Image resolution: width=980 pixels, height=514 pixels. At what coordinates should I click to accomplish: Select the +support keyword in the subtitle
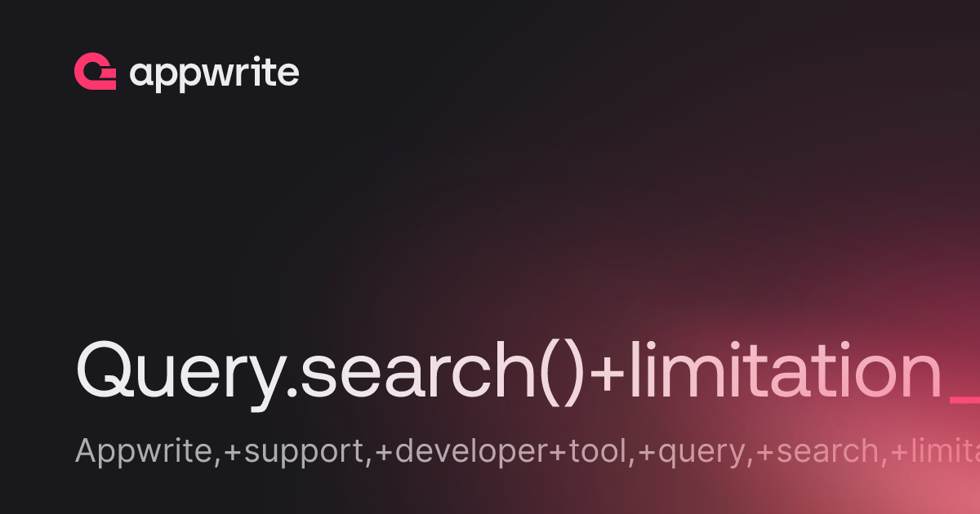[x=294, y=453]
